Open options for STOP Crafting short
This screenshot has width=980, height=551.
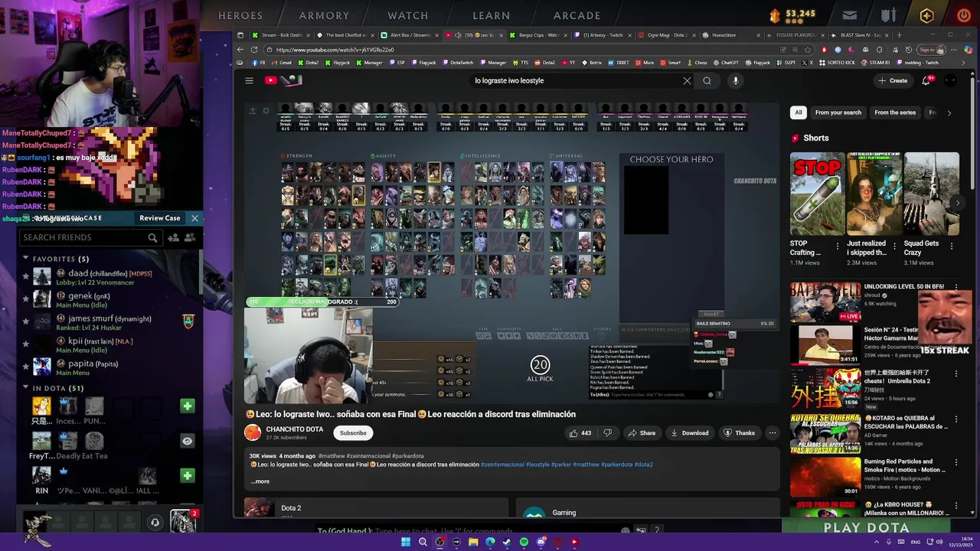click(x=838, y=246)
